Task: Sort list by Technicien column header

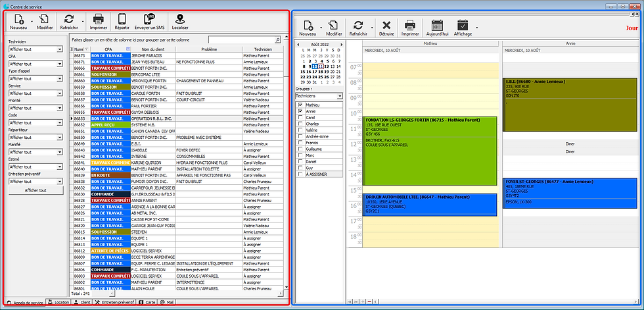Action: coord(263,49)
